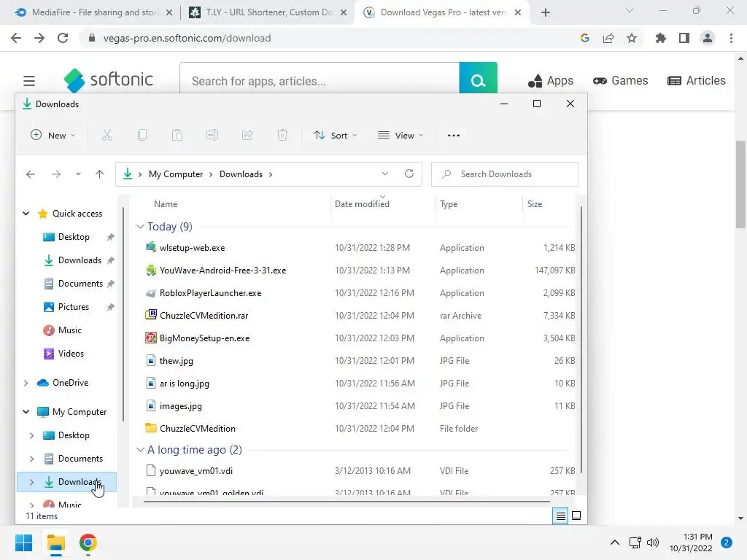Refresh the Downloads folder listing
This screenshot has height=560, width=747.
(409, 174)
